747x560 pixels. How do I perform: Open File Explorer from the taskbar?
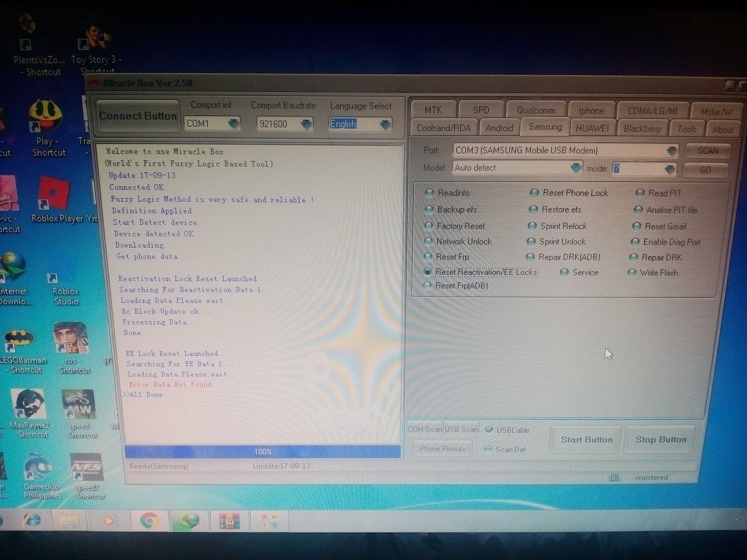click(x=69, y=521)
